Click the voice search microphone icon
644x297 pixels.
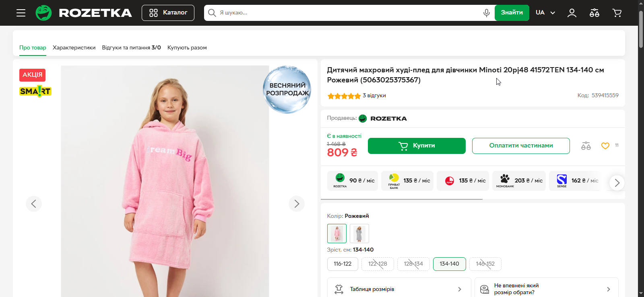[x=486, y=13]
